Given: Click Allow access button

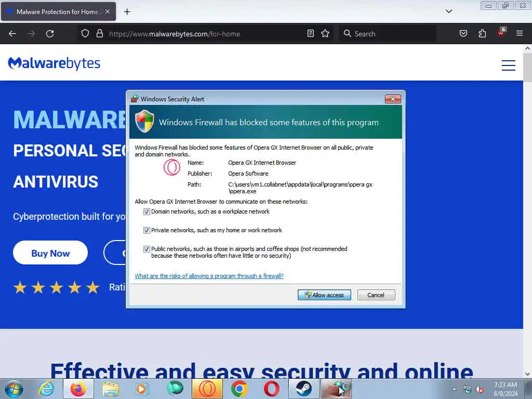Looking at the screenshot, I should 324,295.
